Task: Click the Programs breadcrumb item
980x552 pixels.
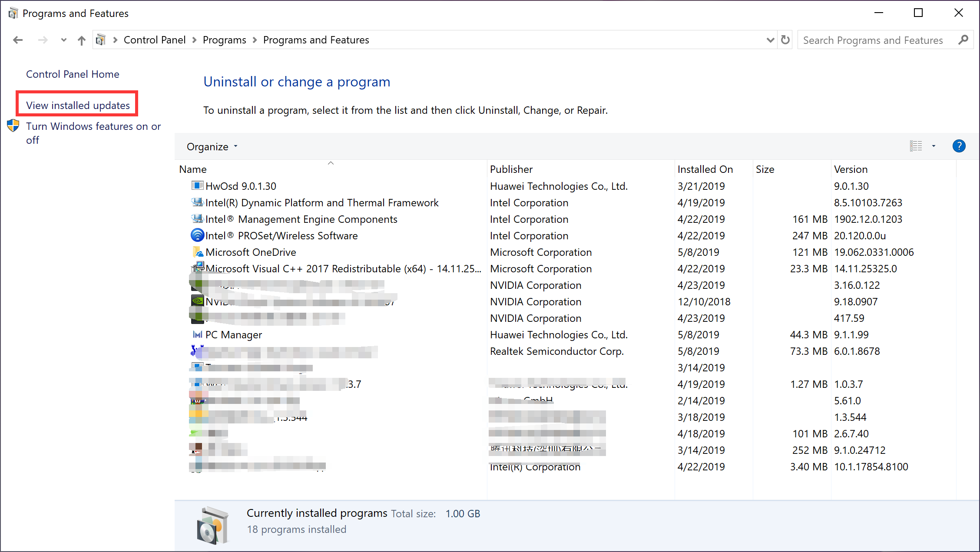Action: 224,40
